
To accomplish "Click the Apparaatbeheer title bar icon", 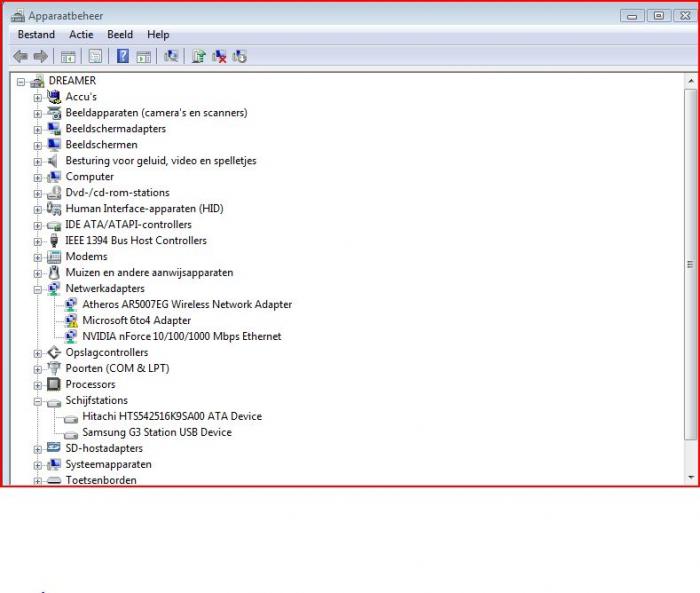I will pos(18,16).
